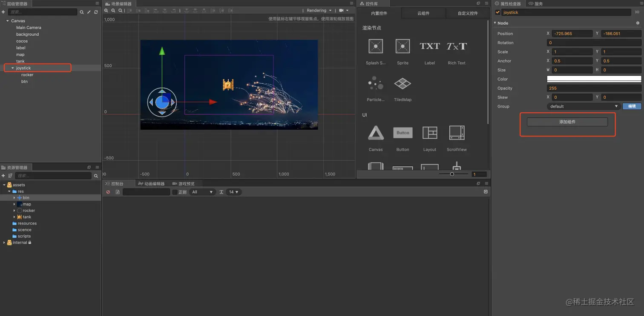Screen dimensions: 644x316
Task: Collapse the Node properties section
Action: tap(495, 23)
